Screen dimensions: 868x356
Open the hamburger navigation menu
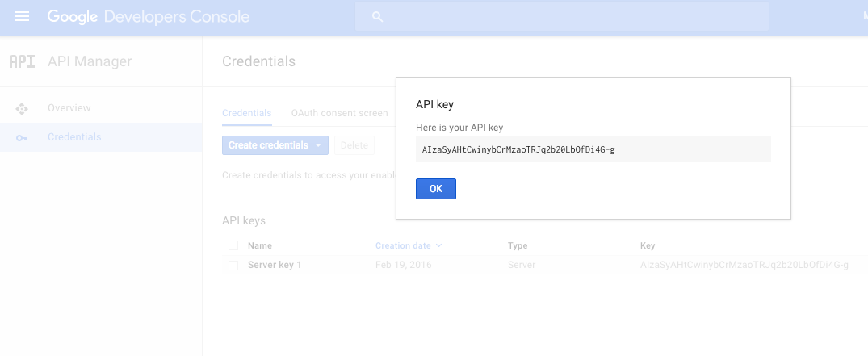pos(22,17)
